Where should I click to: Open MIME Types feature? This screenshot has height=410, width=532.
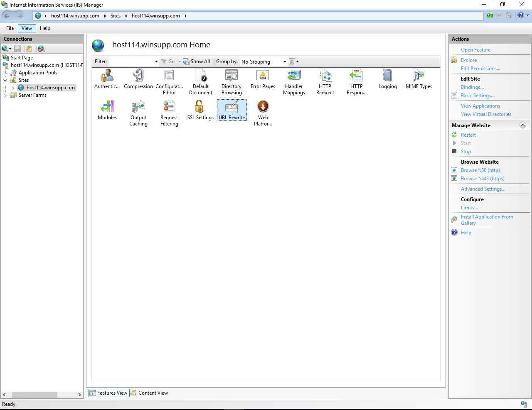(419, 79)
